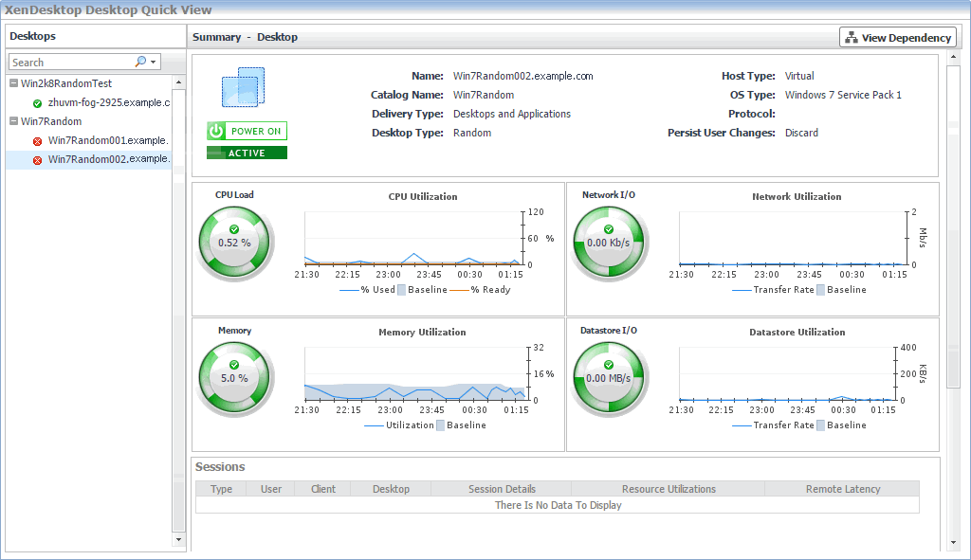Click the View Dependency button
Image resolution: width=971 pixels, height=560 pixels.
pos(897,38)
